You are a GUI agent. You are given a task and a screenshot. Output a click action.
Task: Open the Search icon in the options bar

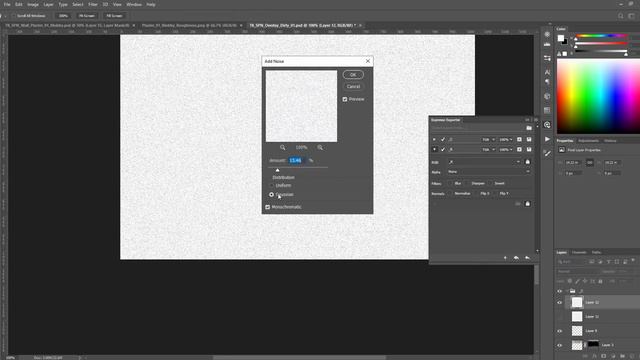(x=621, y=16)
